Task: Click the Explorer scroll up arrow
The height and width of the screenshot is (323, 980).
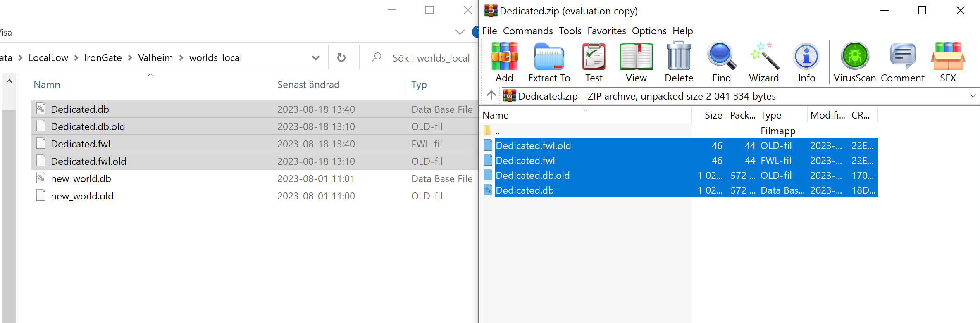Action: click(x=9, y=81)
